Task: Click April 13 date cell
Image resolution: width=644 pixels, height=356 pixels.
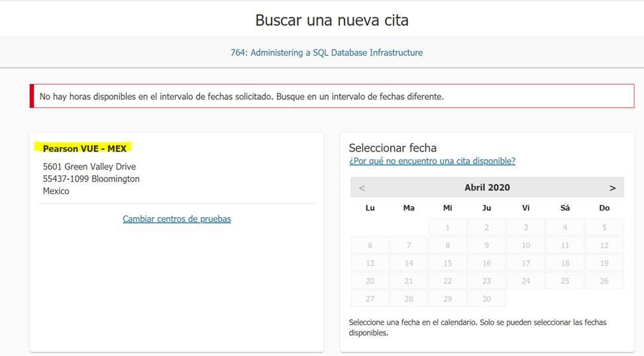Action: point(370,263)
